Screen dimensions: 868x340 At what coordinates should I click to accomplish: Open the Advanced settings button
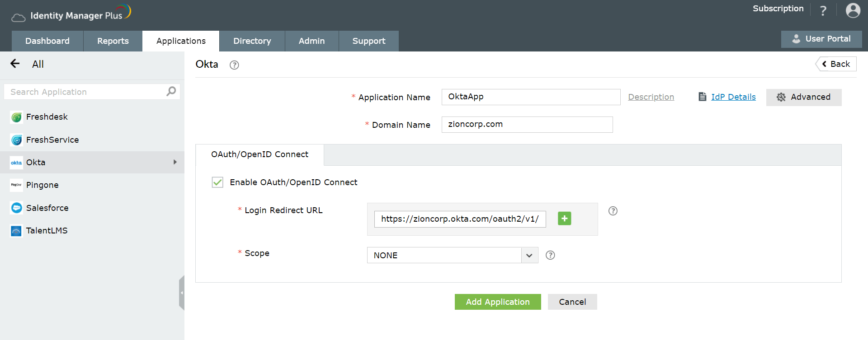[x=803, y=97]
